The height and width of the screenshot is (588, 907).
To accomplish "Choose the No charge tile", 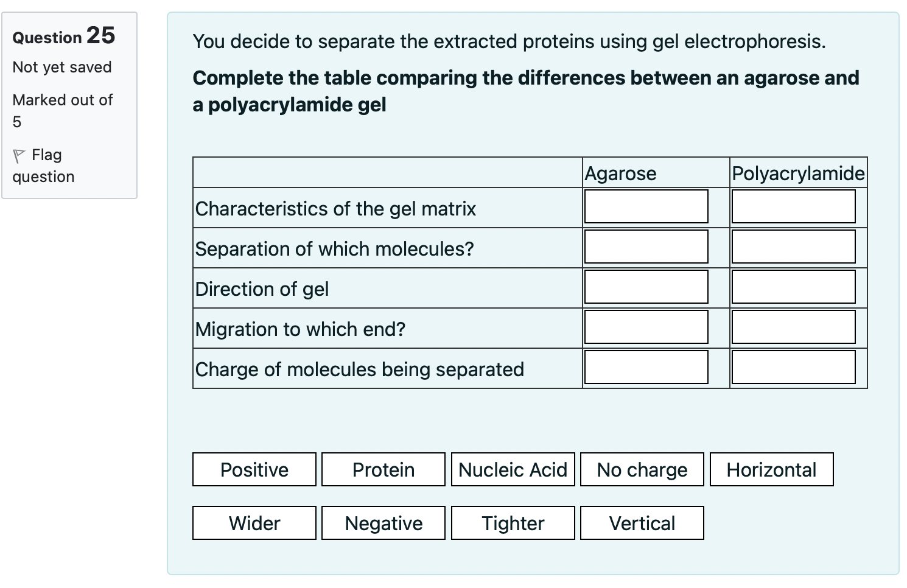I will tap(642, 469).
